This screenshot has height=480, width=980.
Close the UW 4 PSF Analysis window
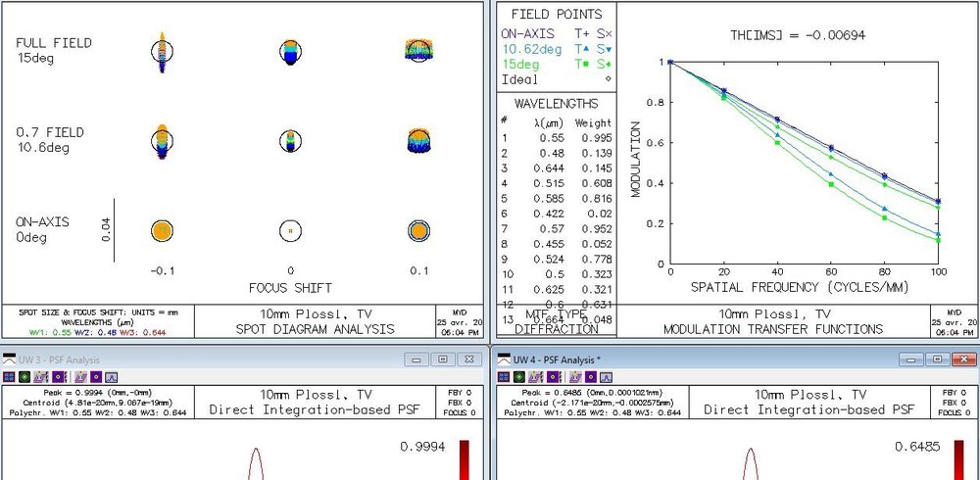click(964, 360)
